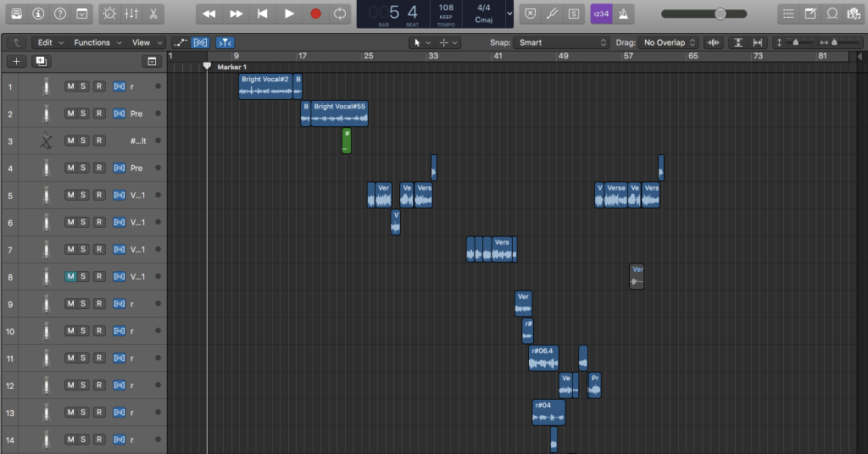Enable record on track 5

pos(98,195)
